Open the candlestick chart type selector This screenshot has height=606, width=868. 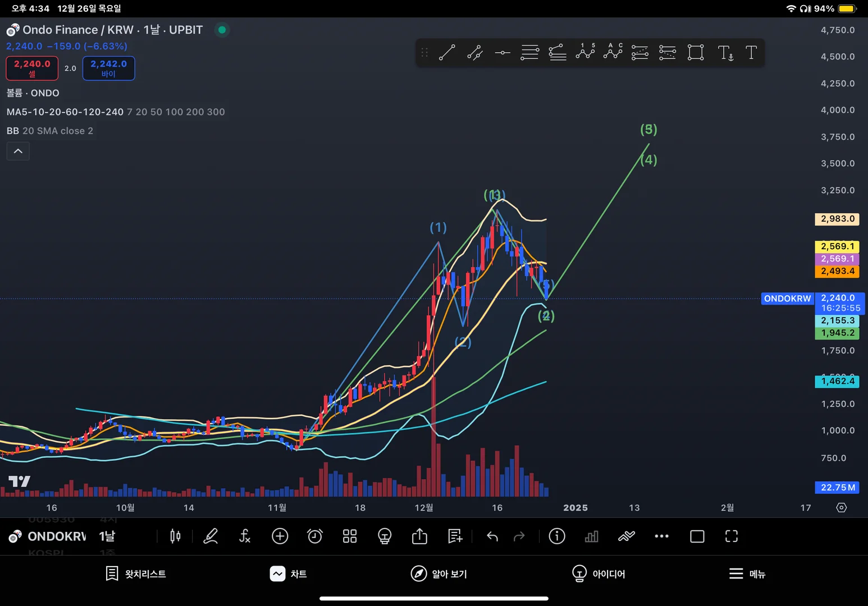pos(175,536)
